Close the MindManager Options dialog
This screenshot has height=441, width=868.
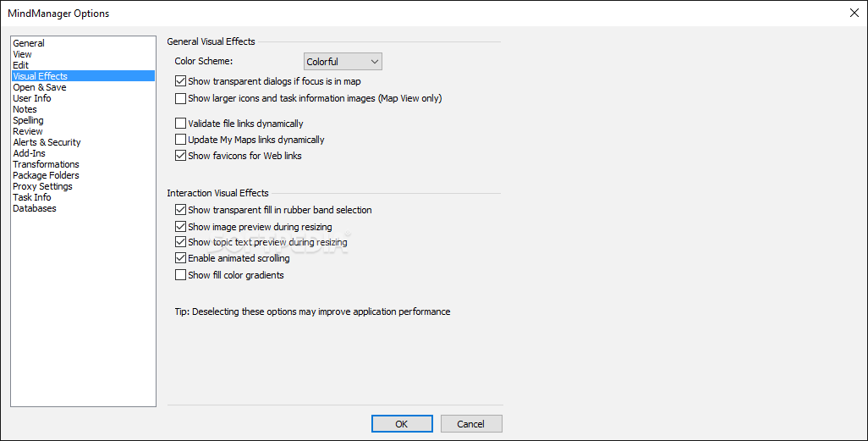pyautogui.click(x=854, y=13)
